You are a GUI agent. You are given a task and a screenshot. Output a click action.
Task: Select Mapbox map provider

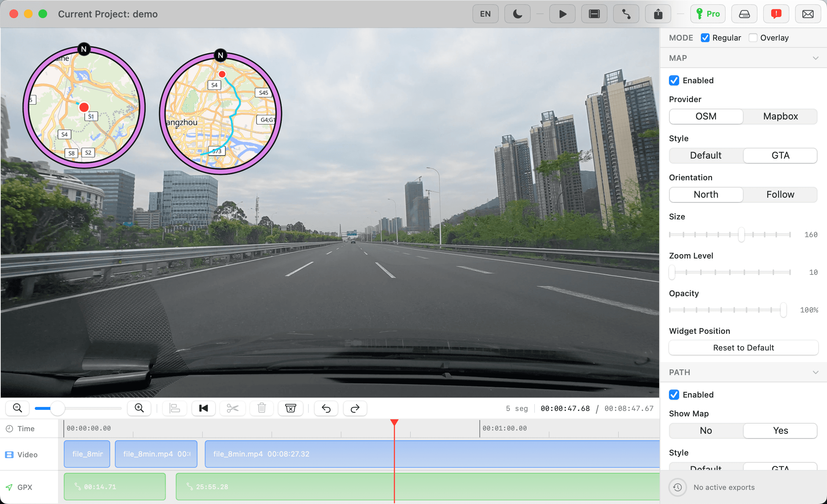tap(780, 116)
